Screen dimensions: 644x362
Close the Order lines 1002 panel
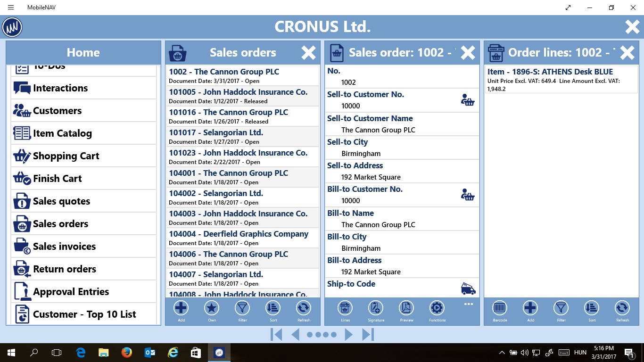pyautogui.click(x=627, y=53)
